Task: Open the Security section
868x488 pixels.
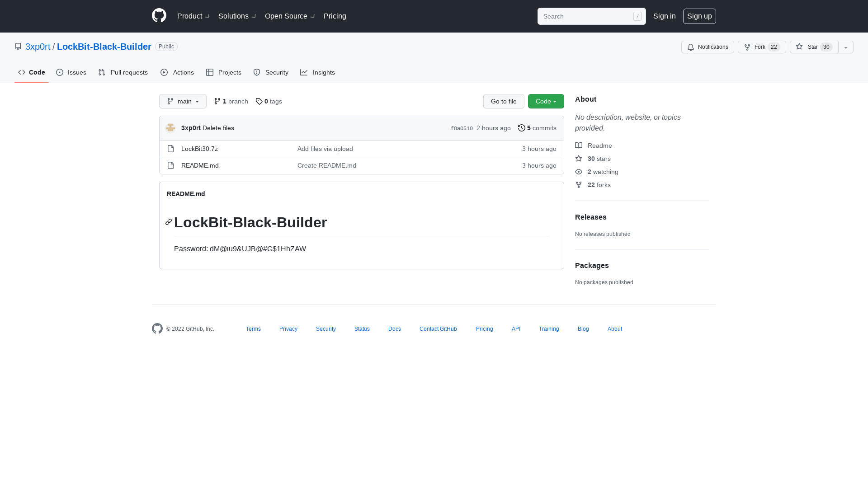Action: pos(270,72)
